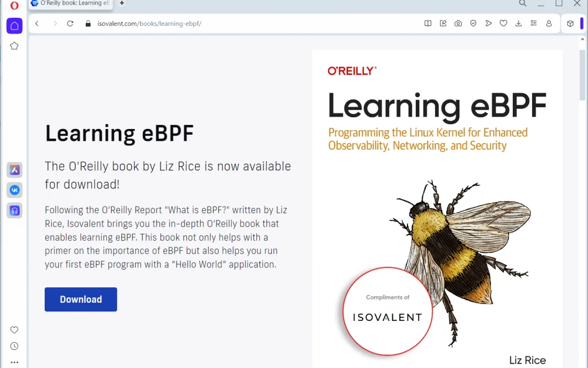Click the blue Download button
Screen dimensions: 588x368
[x=81, y=299]
